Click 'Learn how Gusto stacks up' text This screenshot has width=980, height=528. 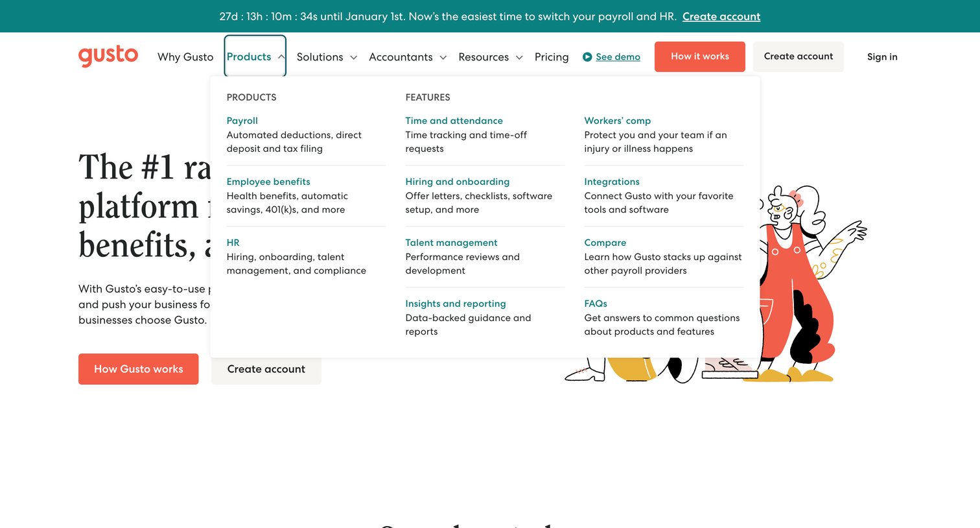coord(663,264)
